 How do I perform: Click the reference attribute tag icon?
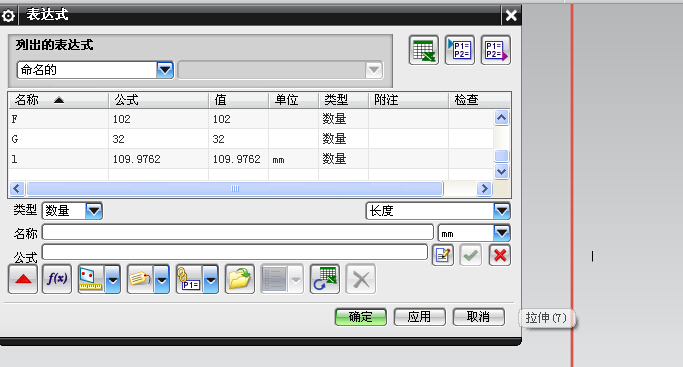[140, 279]
